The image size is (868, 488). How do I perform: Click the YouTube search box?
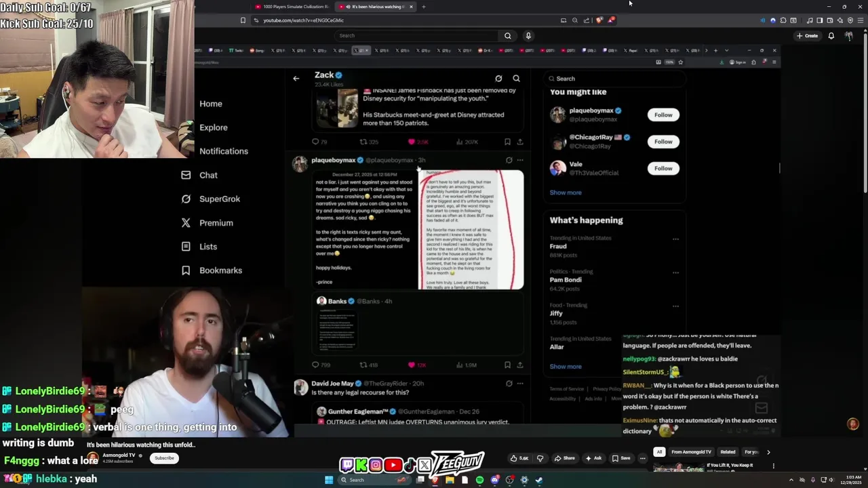pos(417,36)
